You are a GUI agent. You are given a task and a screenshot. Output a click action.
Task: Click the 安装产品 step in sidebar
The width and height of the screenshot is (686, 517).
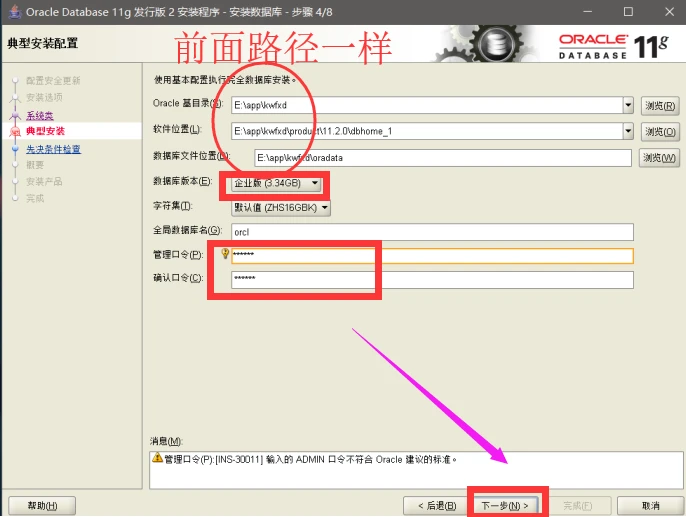click(44, 182)
